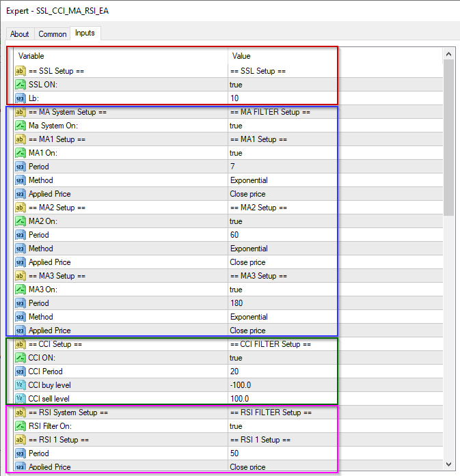Click integer icon of MA1 Period row (7)
Image resolution: width=460 pixels, height=476 pixels.
click(20, 167)
